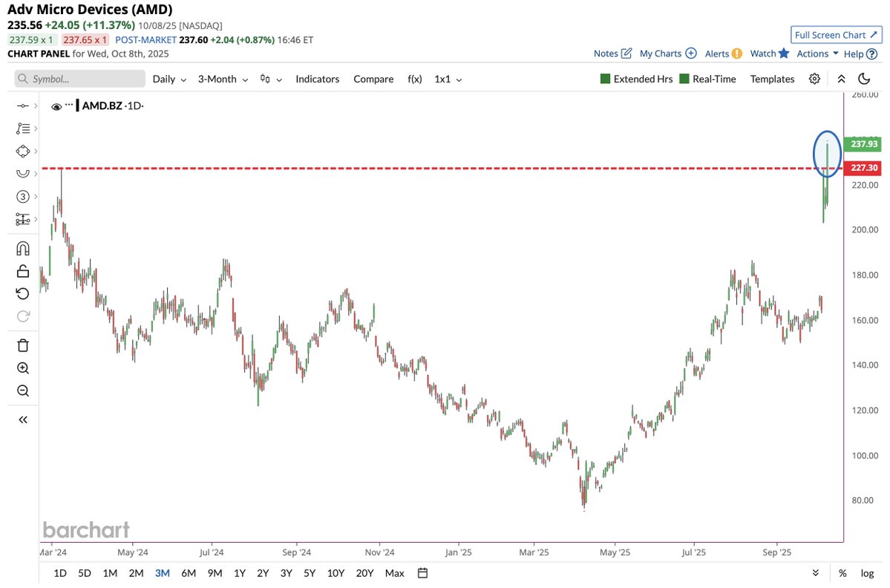Expand the bottom double-chevron icon

click(816, 573)
